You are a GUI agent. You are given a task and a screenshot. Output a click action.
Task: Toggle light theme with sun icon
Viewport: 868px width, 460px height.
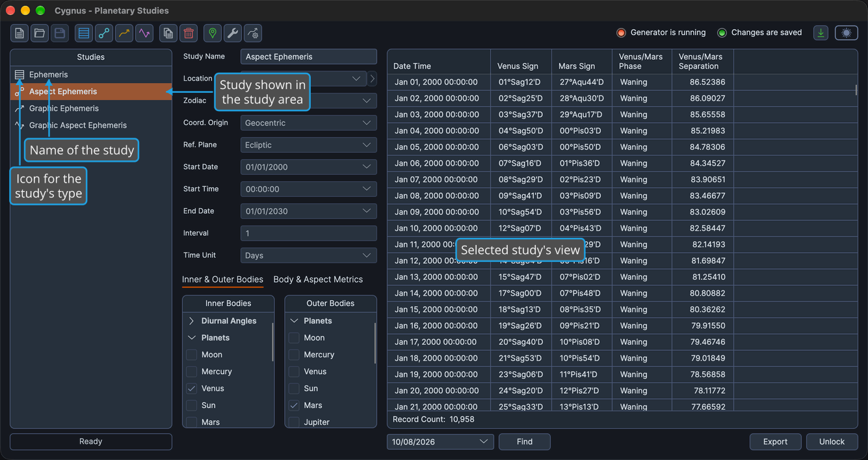(x=847, y=33)
